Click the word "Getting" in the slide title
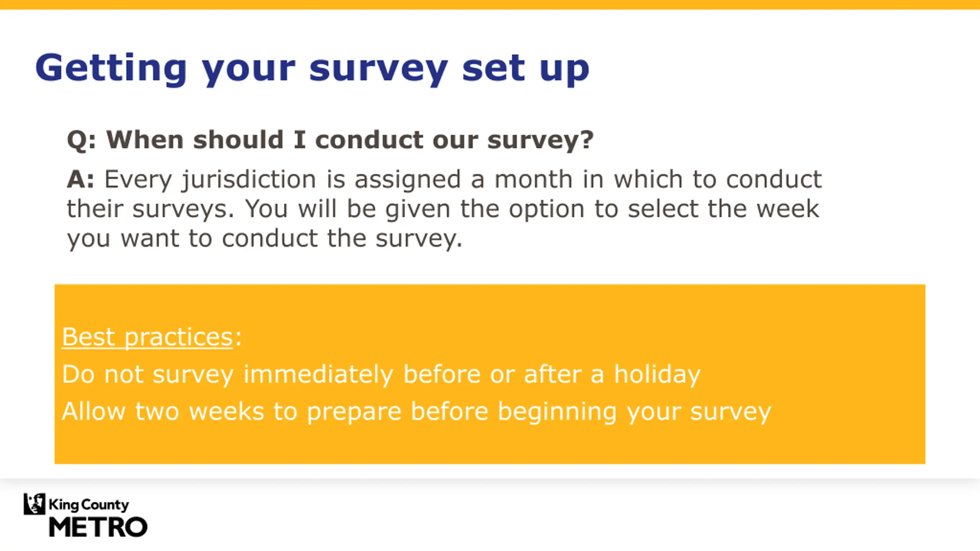Screen dimensions: 980x551 pyautogui.click(x=111, y=69)
